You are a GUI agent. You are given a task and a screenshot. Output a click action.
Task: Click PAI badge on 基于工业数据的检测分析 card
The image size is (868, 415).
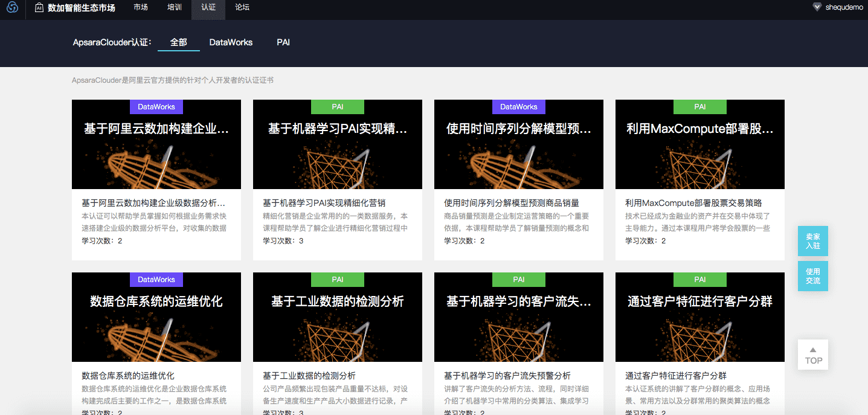(338, 280)
